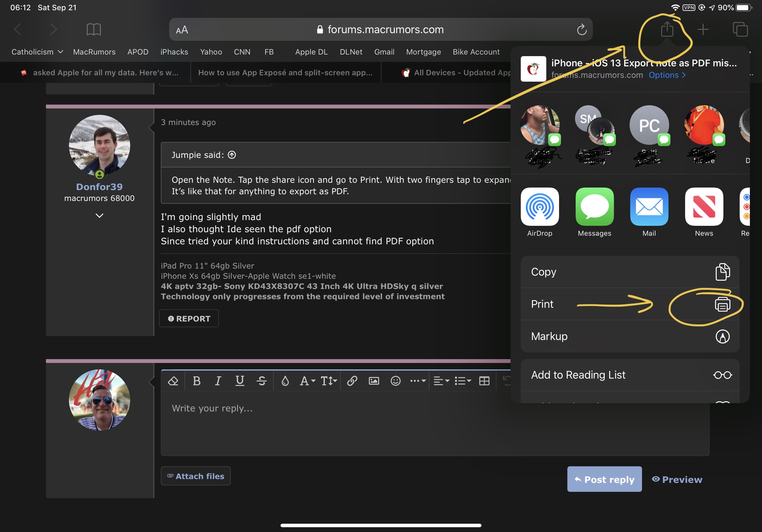Open the iPhacks bookmark
This screenshot has width=762, height=532.
[174, 52]
